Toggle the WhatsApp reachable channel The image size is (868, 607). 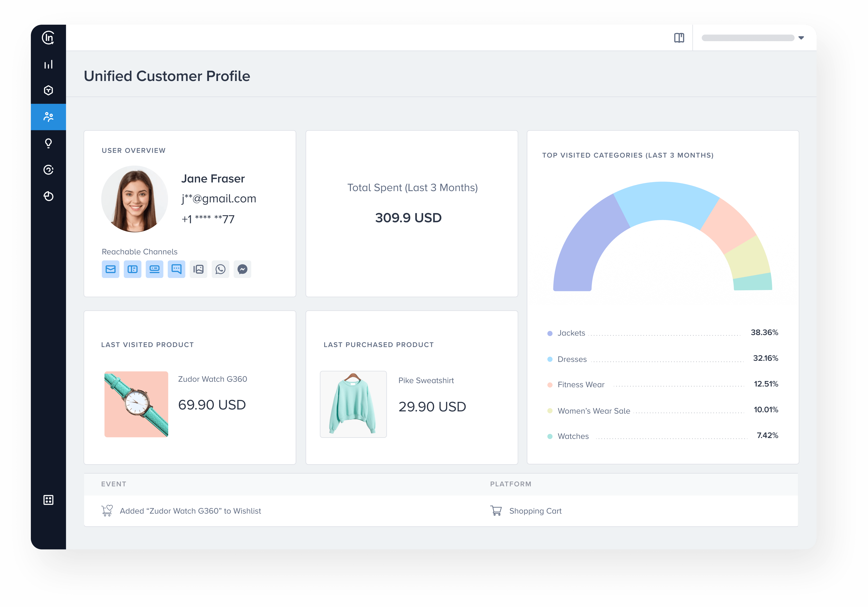tap(220, 269)
